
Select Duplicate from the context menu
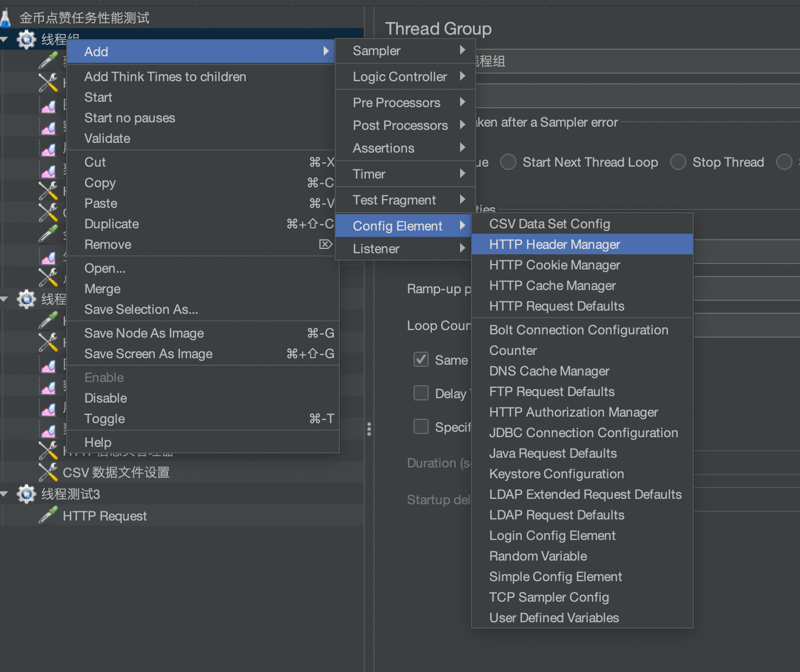coord(112,224)
